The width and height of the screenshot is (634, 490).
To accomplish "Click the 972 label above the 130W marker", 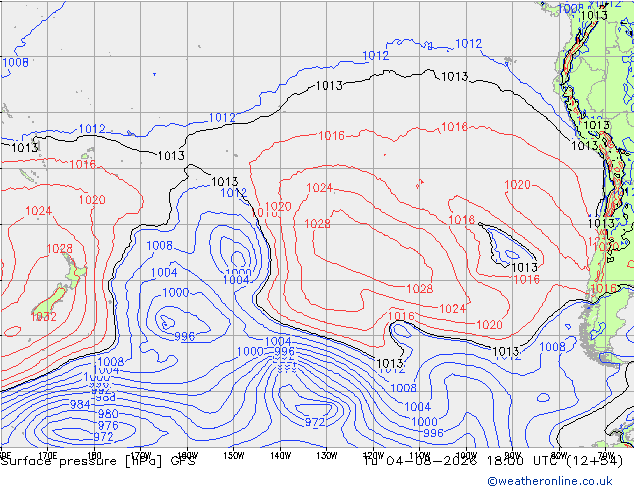I will point(315,423).
